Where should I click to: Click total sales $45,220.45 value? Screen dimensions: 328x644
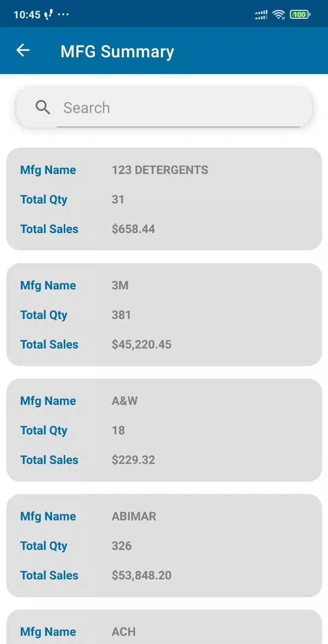click(141, 344)
